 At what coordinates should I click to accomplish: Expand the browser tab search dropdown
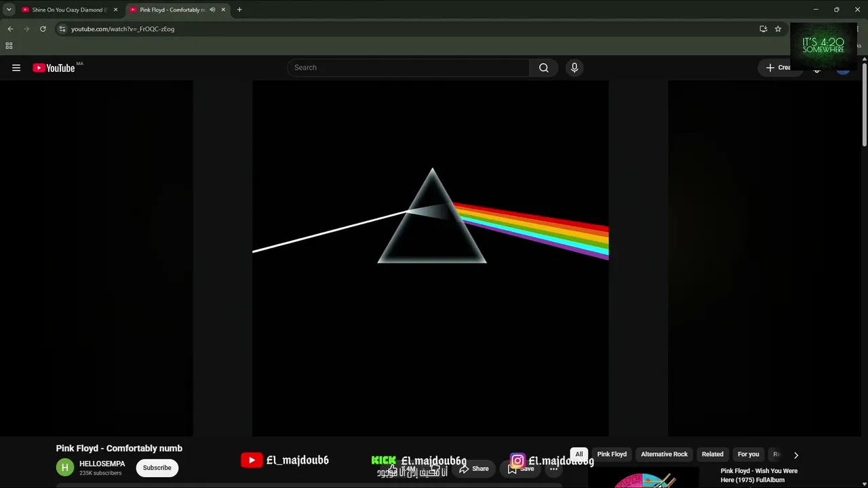(9, 9)
